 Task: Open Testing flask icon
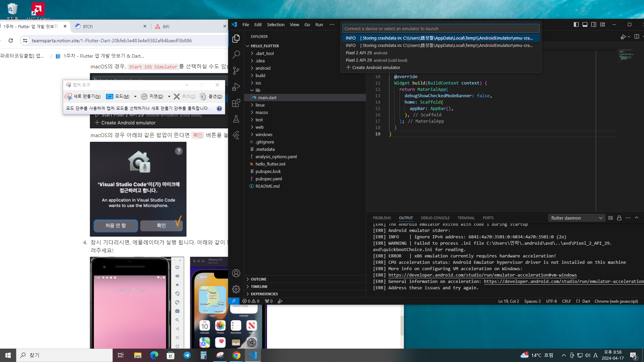coord(236,119)
